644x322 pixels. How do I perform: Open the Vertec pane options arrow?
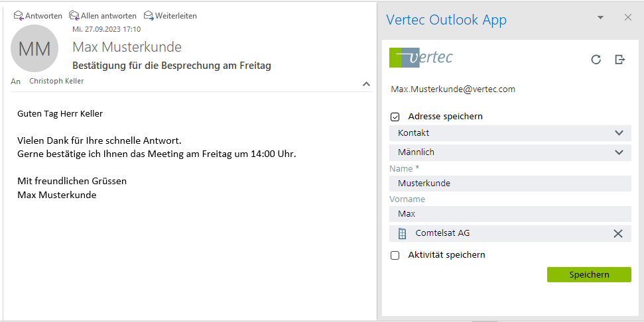601,18
